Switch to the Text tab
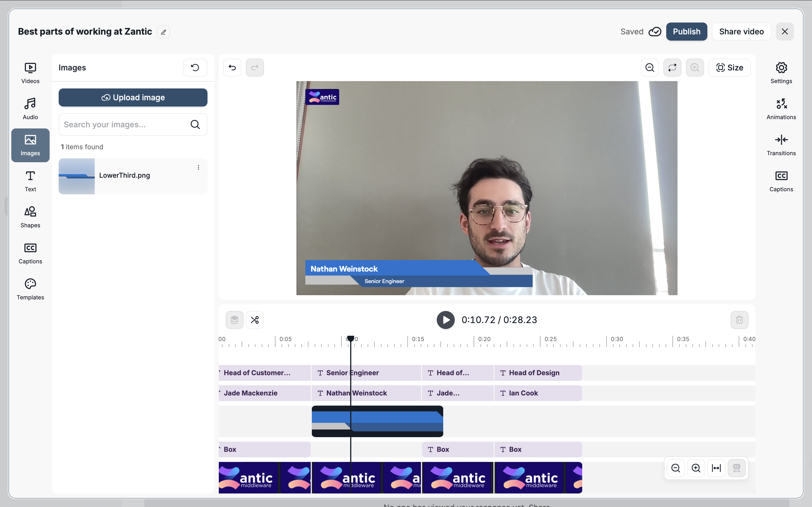The height and width of the screenshot is (507, 812). [x=30, y=181]
